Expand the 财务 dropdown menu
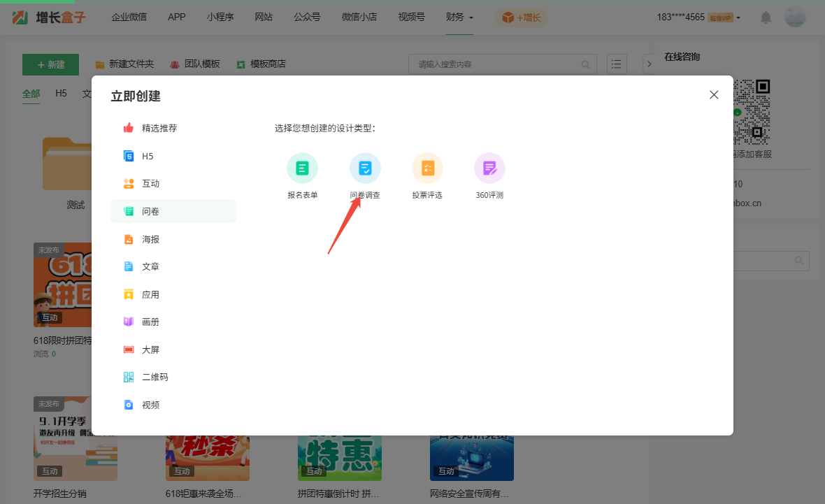Viewport: 825px width, 504px height. point(459,17)
